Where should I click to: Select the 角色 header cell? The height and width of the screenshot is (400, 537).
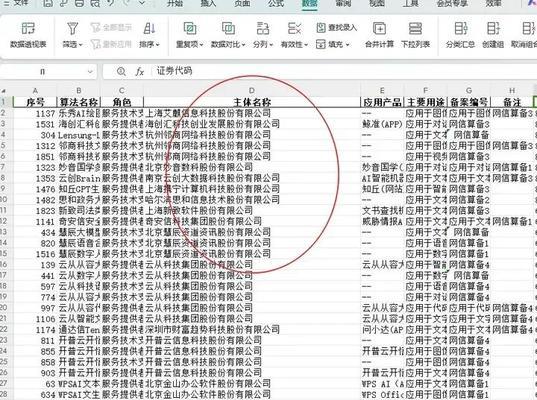click(x=122, y=102)
